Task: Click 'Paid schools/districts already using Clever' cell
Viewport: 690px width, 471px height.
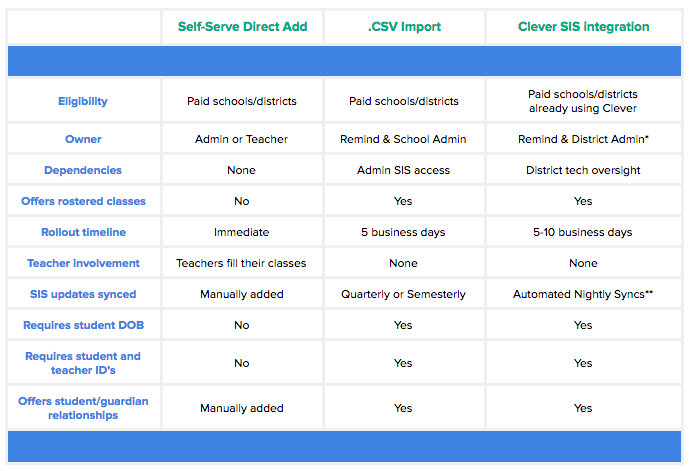Action: 583,101
